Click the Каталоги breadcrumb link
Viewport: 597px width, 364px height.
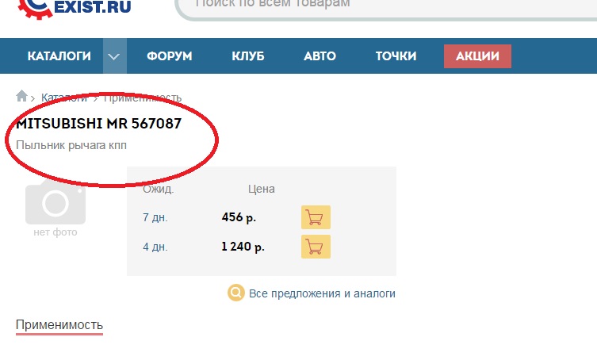[64, 98]
